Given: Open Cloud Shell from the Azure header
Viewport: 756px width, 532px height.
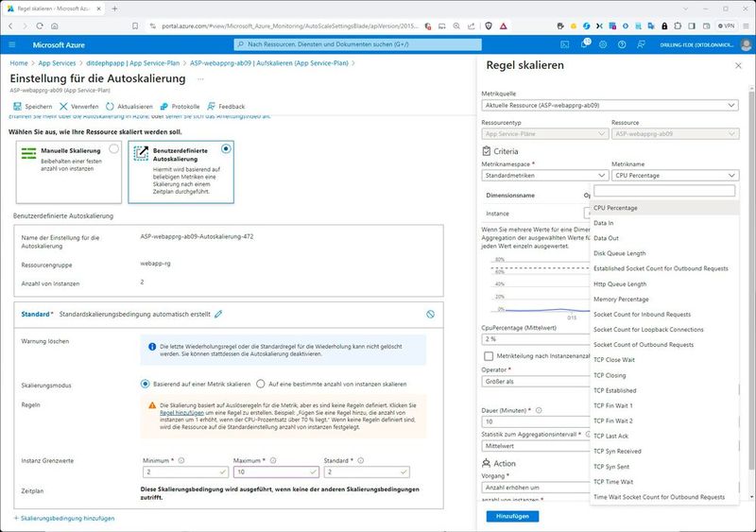Looking at the screenshot, I should (564, 44).
